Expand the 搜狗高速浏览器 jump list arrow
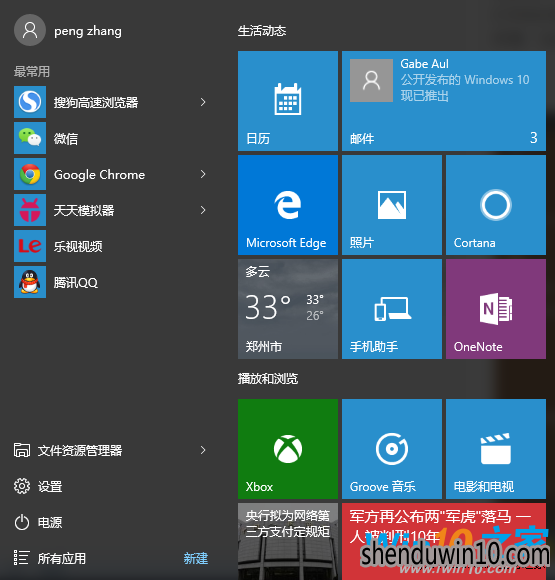The width and height of the screenshot is (555, 580). 203,102
